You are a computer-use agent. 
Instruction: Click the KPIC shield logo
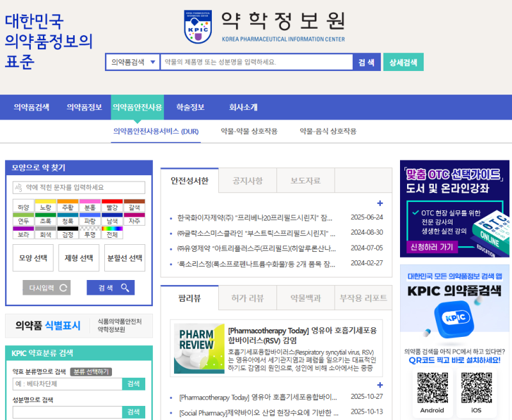coord(198,27)
